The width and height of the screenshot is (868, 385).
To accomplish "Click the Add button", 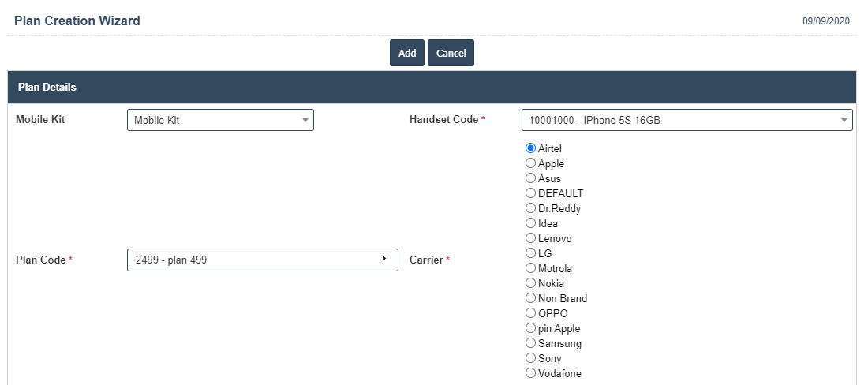I will point(406,53).
